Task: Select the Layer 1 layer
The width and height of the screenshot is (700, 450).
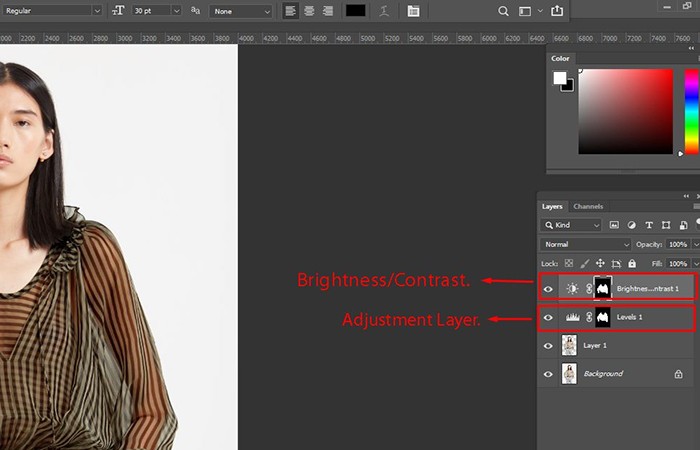Action: tap(616, 346)
